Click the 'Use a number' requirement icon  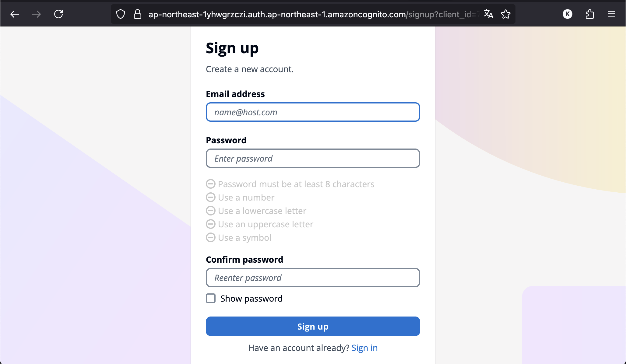(x=211, y=197)
